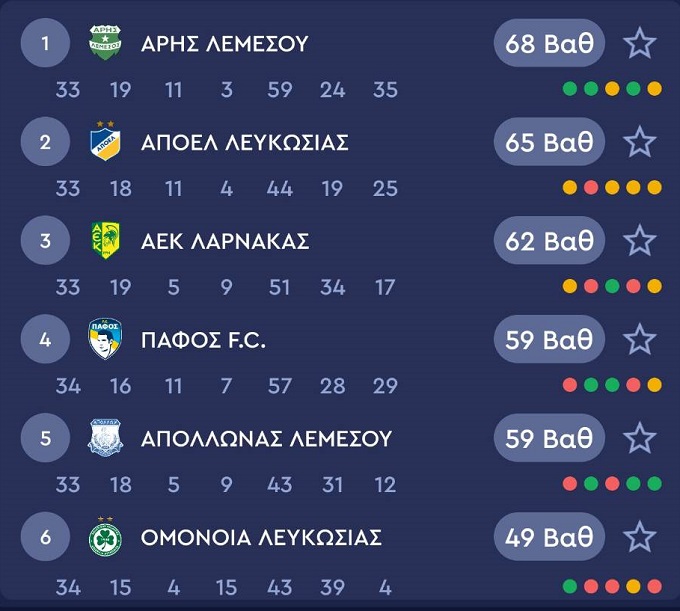Open the ΑΡΗΣ ΛΕΜΕΣΟΥ team name
Image resolution: width=680 pixels, height=611 pixels.
pyautogui.click(x=224, y=44)
